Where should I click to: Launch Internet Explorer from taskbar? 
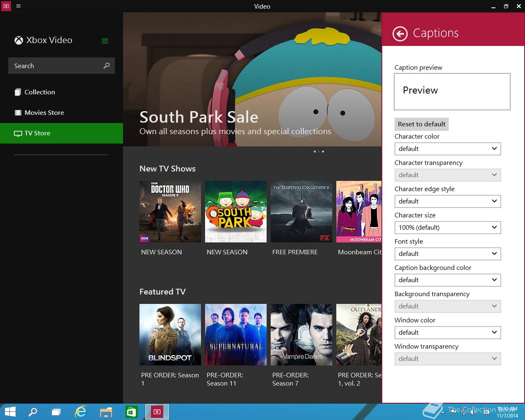[81, 412]
